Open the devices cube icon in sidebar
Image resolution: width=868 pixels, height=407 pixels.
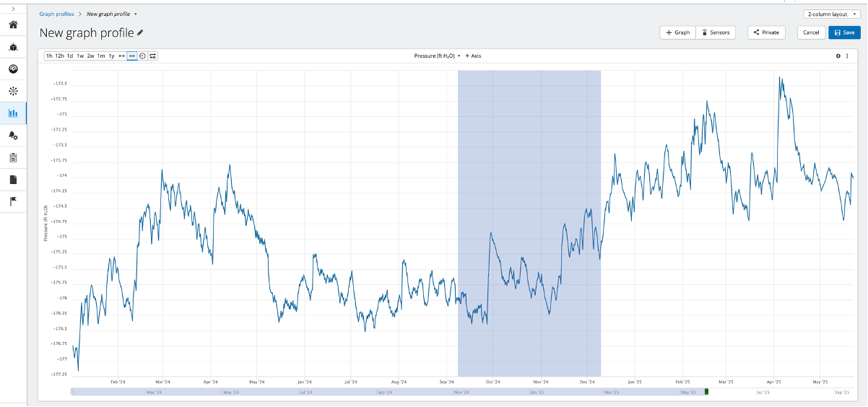pos(13,47)
